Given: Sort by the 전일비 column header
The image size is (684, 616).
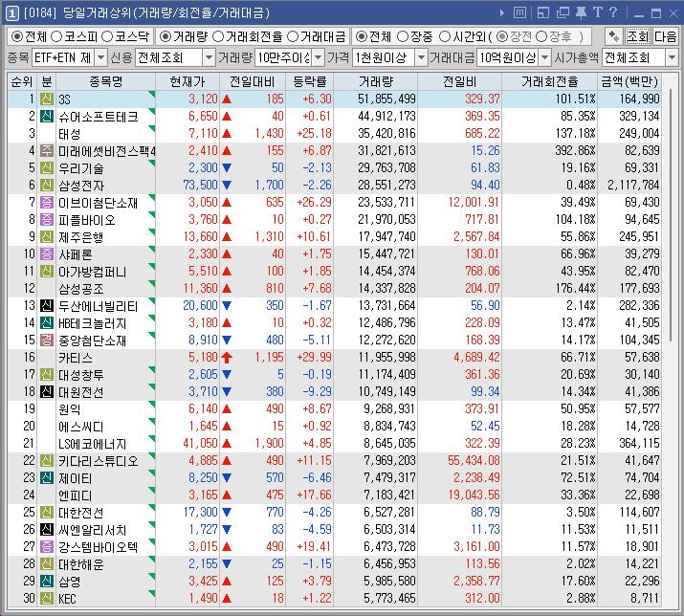Looking at the screenshot, I should tap(459, 81).
